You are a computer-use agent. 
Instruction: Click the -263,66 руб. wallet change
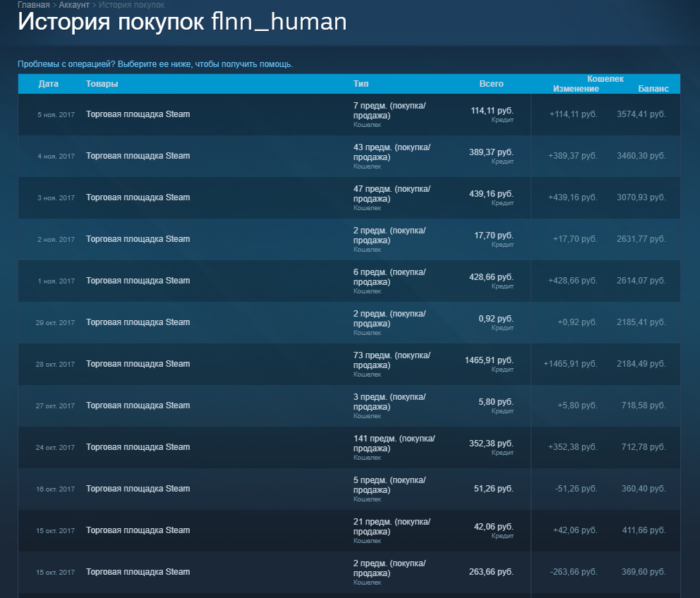click(574, 572)
